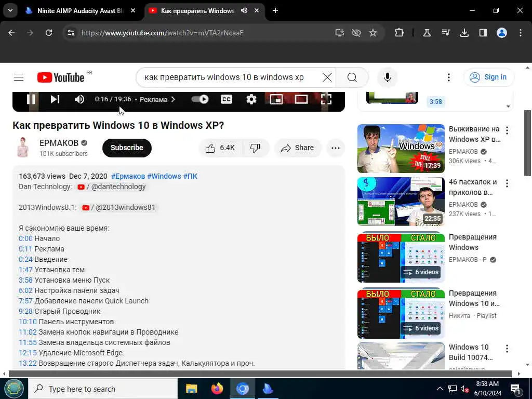Mute the YouTube tab audio icon

click(244, 10)
